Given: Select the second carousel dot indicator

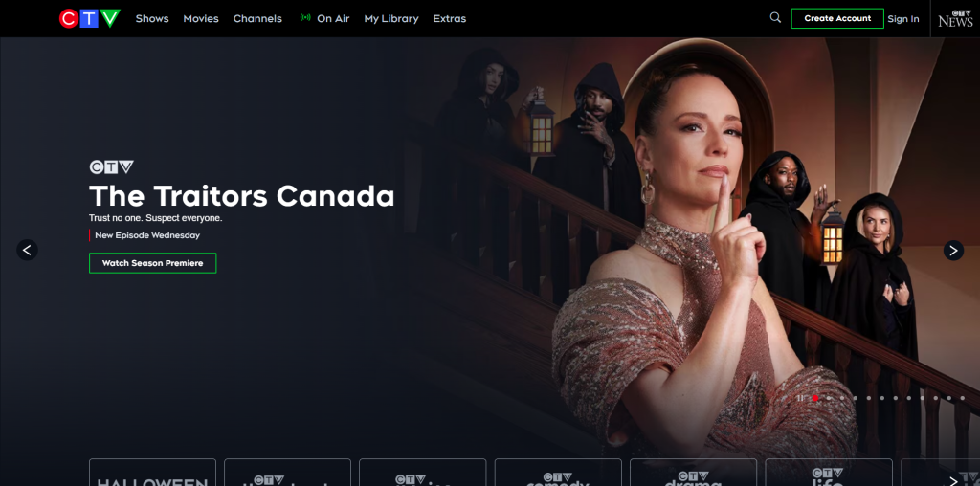Looking at the screenshot, I should tap(829, 398).
